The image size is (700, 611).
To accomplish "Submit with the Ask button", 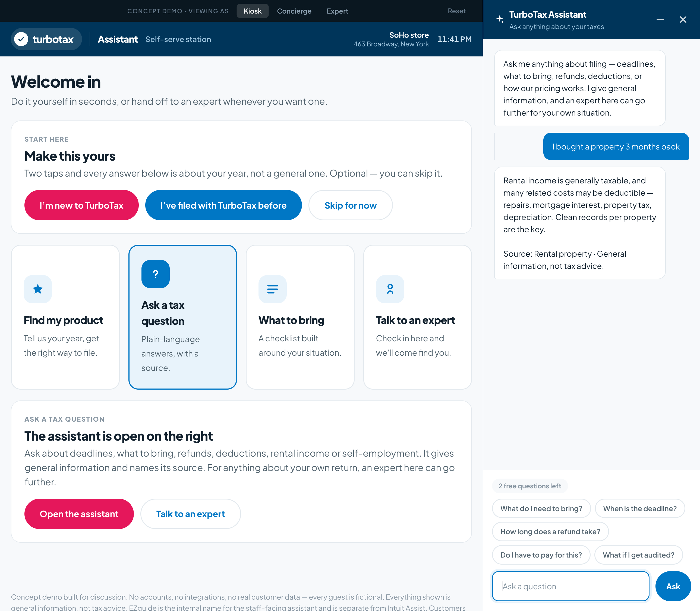I will 673,586.
